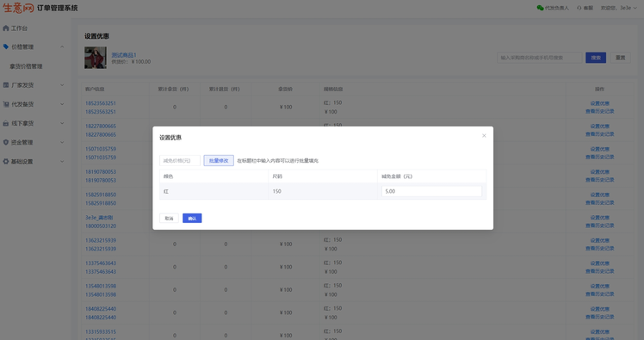Screen dimensions: 644x340
Task: Open the 测试商品1 product link
Action: pyautogui.click(x=124, y=54)
